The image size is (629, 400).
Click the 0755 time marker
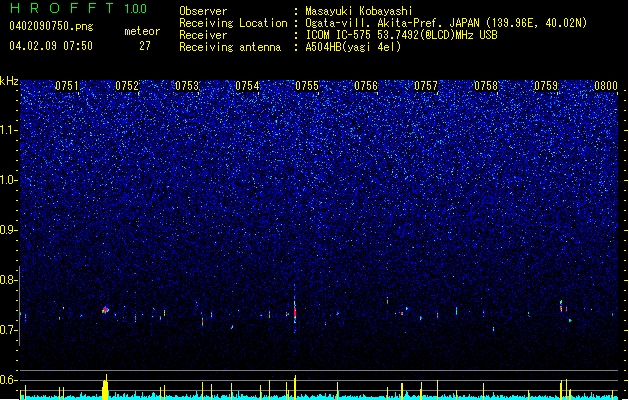307,86
